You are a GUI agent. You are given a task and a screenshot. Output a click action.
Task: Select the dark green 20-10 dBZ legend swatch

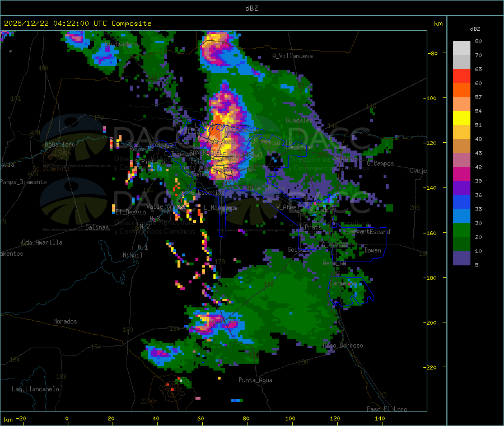point(461,244)
